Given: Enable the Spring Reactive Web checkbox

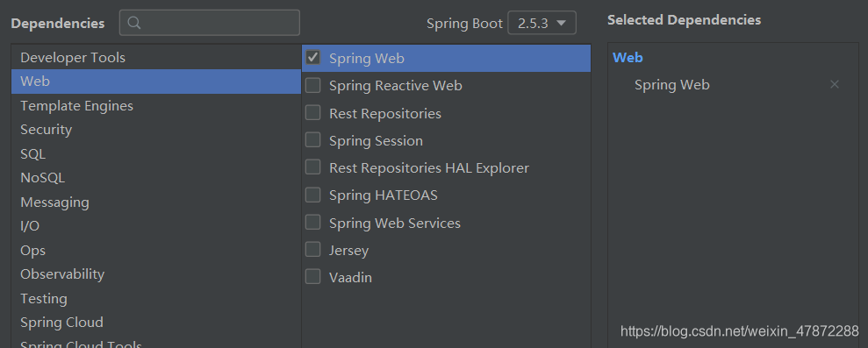Looking at the screenshot, I should coord(312,85).
